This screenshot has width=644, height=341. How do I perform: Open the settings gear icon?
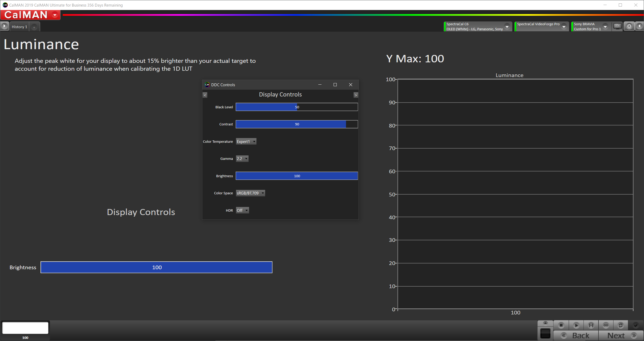pyautogui.click(x=629, y=26)
